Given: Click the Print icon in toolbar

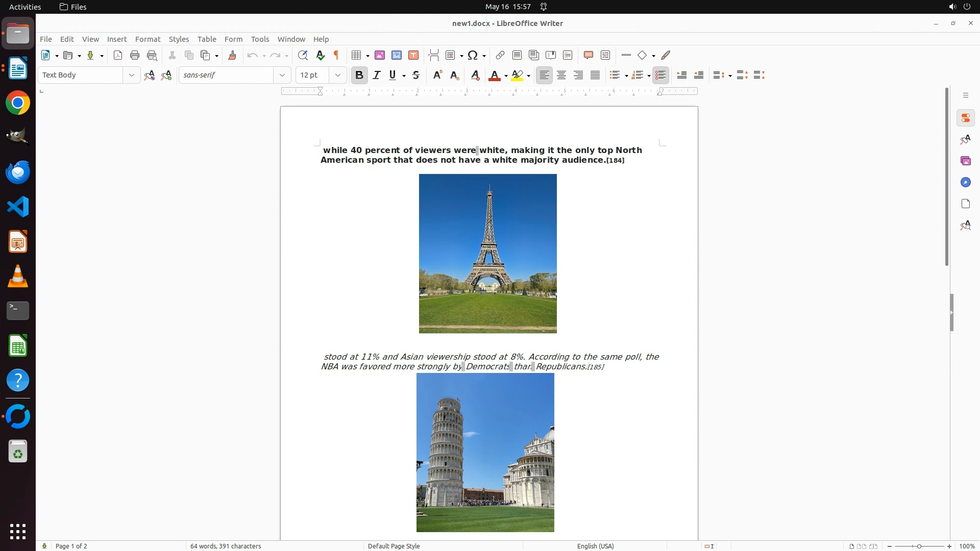Looking at the screenshot, I should pos(135,56).
